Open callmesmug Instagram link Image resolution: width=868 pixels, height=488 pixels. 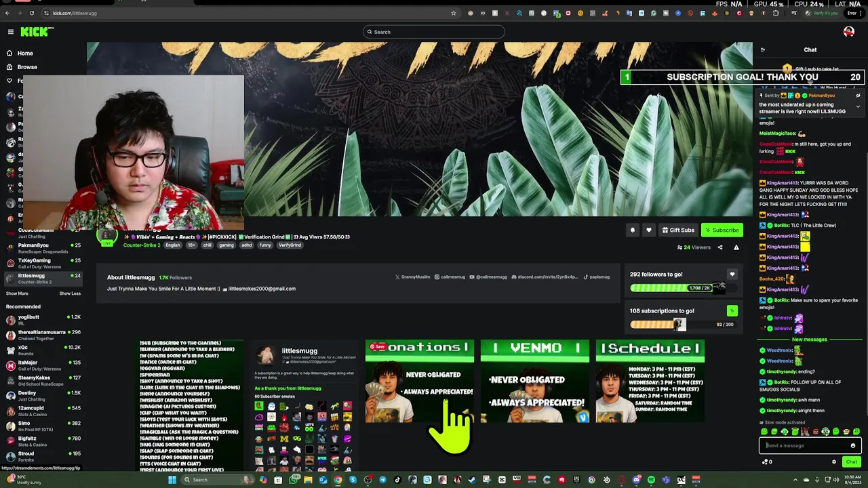(x=450, y=277)
